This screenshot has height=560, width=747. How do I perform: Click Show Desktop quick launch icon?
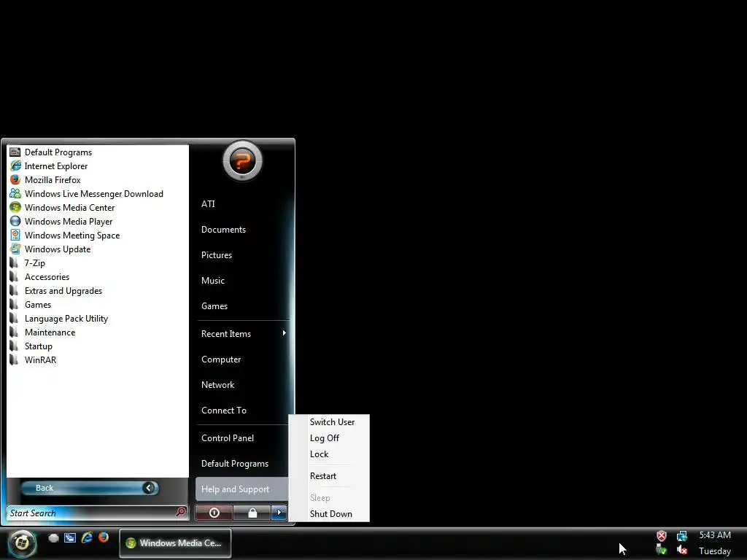pos(54,538)
